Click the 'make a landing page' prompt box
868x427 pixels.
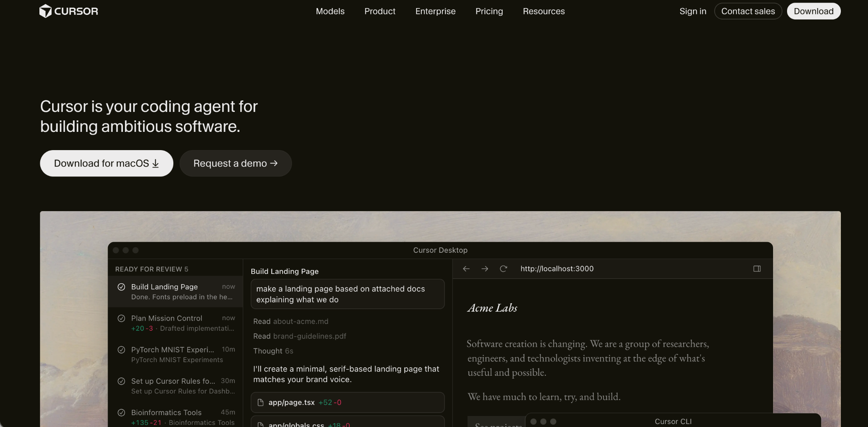(348, 294)
